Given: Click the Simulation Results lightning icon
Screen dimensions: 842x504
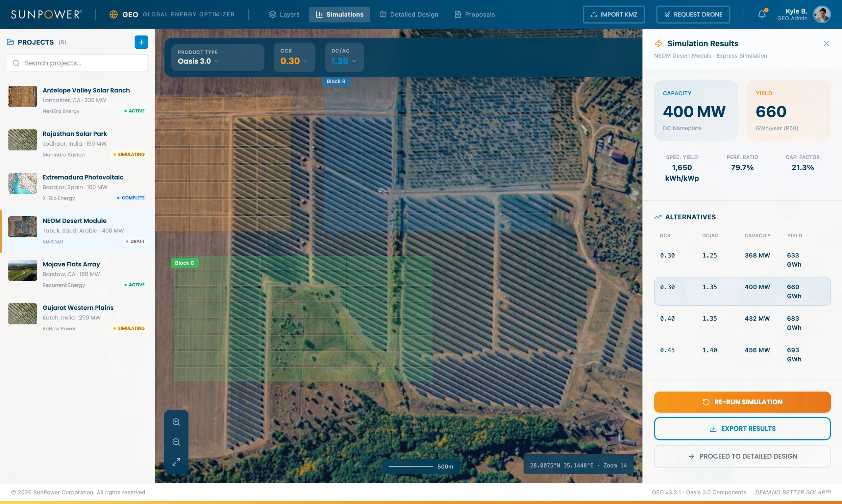Looking at the screenshot, I should point(658,43).
